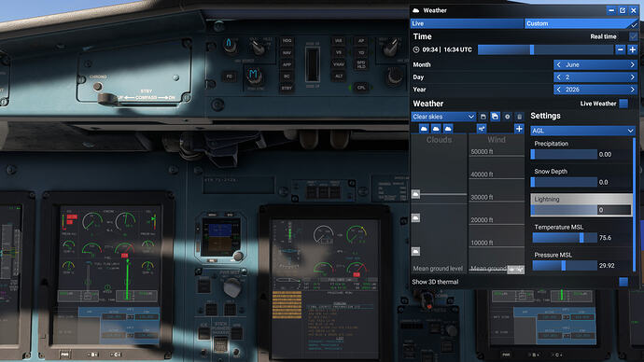Go to next year after 2026

pos(633,90)
